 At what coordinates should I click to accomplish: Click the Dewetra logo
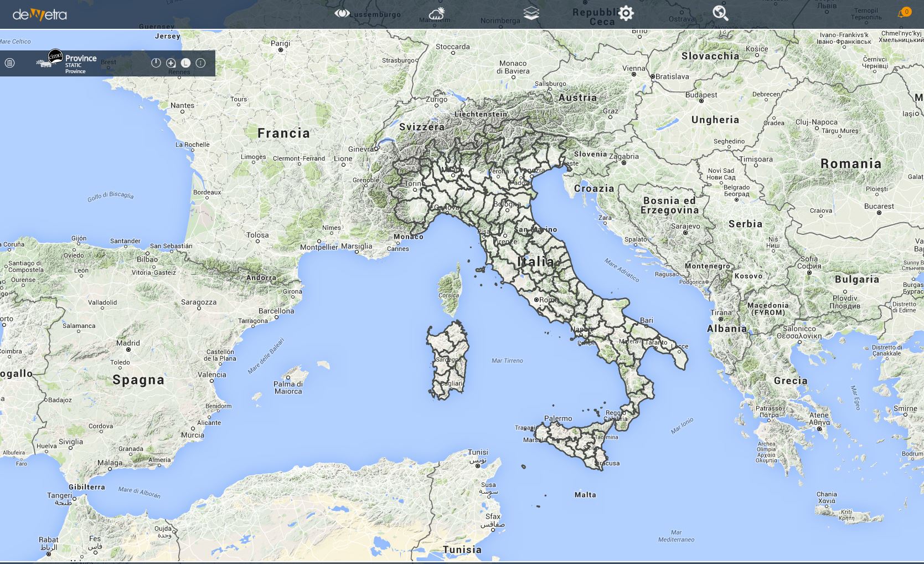[40, 14]
